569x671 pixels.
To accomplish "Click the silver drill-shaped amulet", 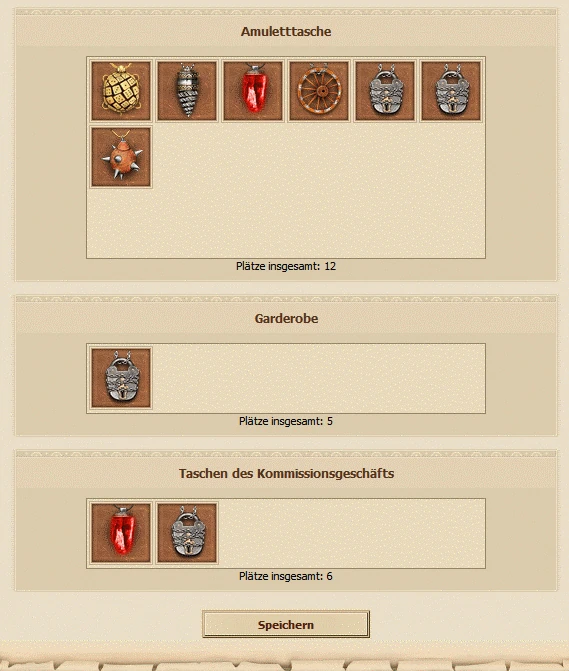I will (187, 91).
